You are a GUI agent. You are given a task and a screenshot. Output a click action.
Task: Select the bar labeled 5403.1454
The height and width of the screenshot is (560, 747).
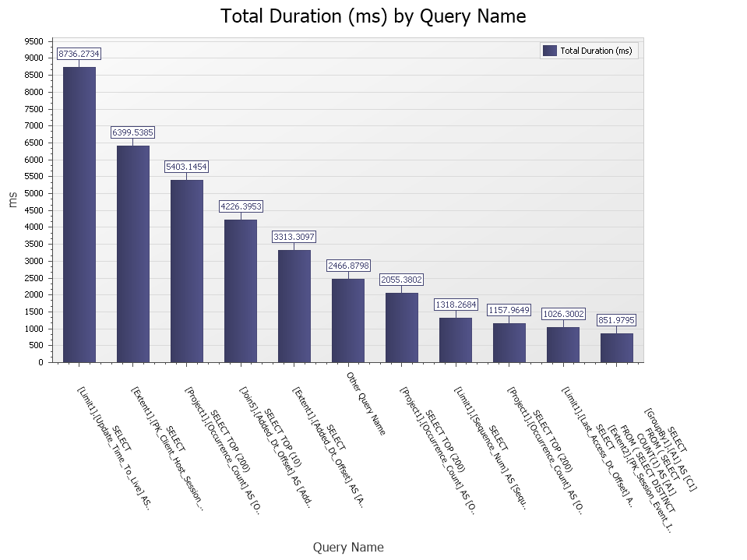187,269
